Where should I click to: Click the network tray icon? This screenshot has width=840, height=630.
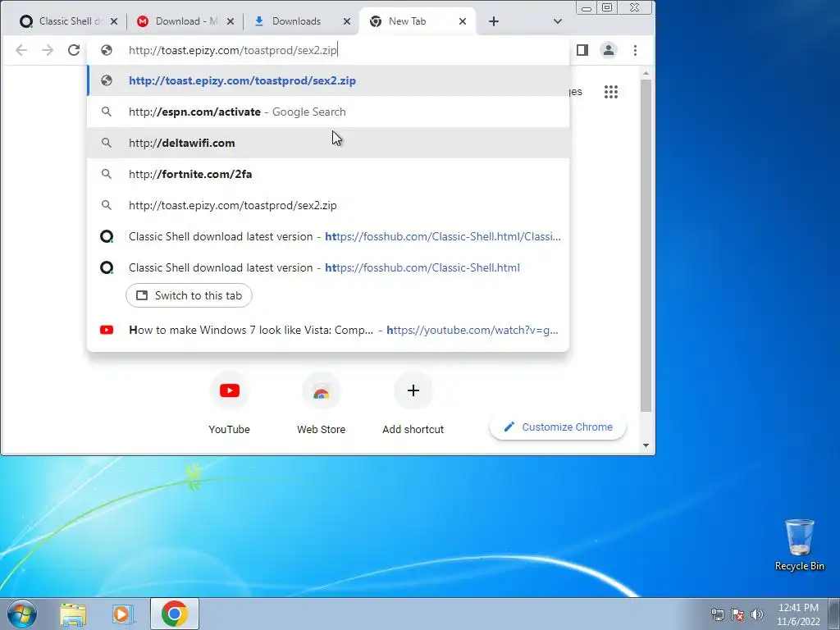click(717, 614)
